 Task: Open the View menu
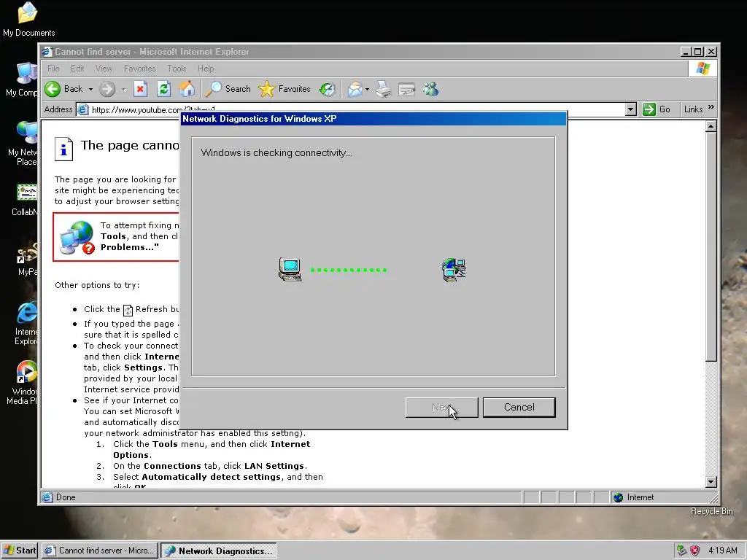coord(104,69)
